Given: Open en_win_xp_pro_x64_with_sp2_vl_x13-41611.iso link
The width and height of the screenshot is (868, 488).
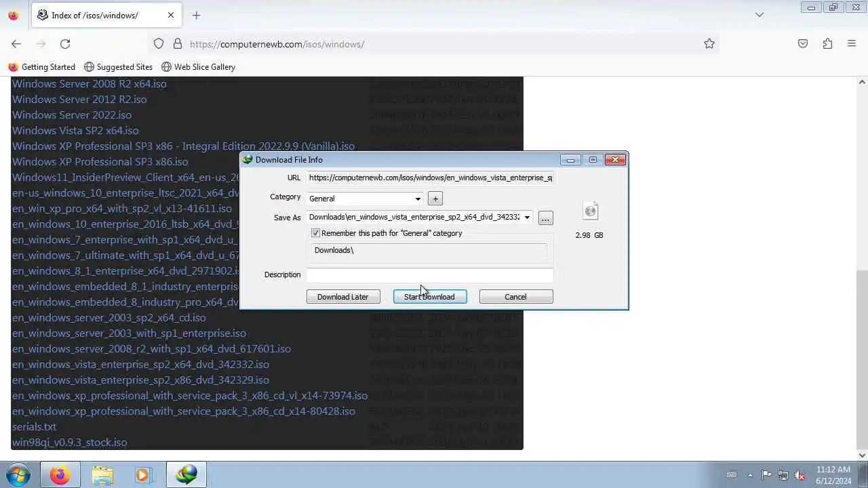Looking at the screenshot, I should click(122, 209).
